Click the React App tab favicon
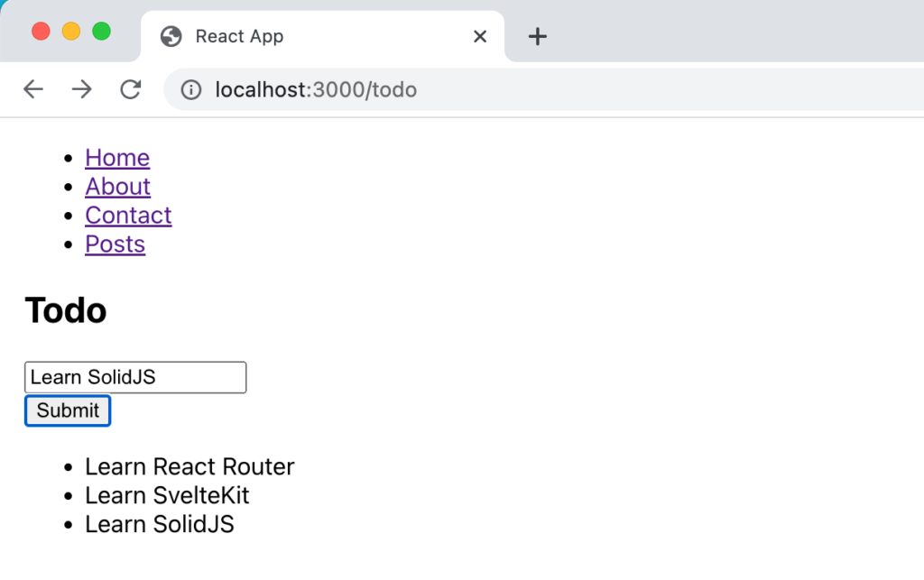924x580 pixels. (171, 36)
